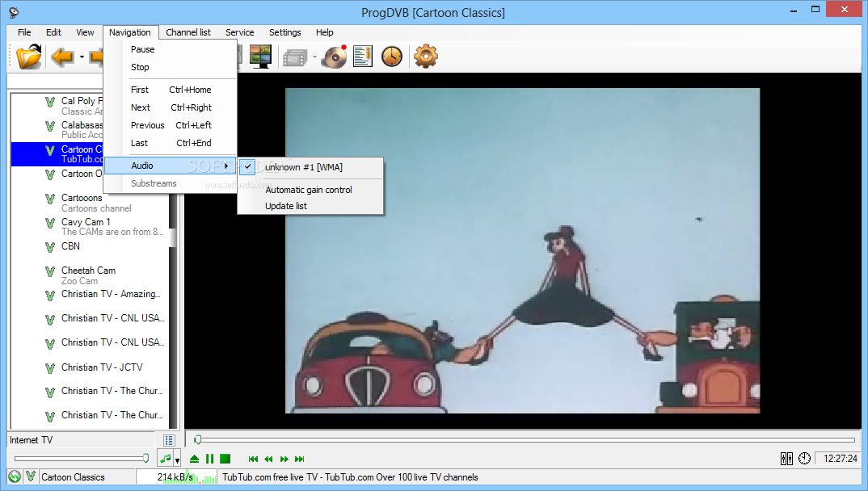Click the equalizer sliders icon near clock
Screen dimensions: 868x491
click(x=786, y=459)
